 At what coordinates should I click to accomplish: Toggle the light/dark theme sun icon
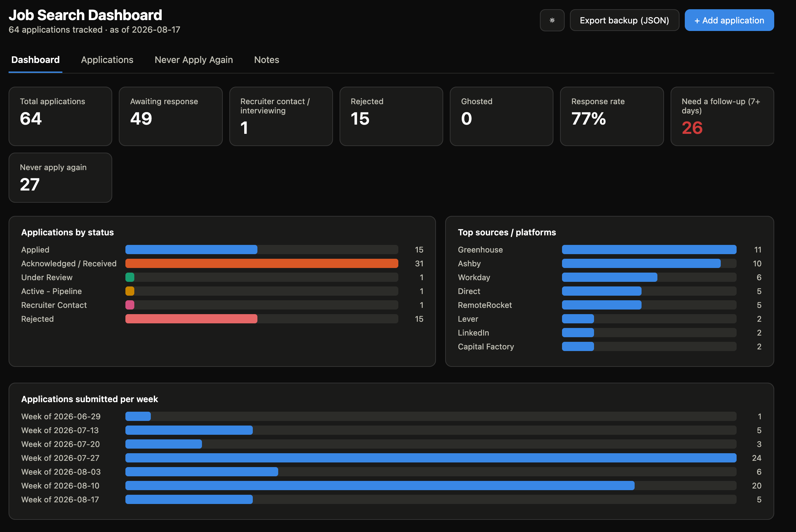552,20
